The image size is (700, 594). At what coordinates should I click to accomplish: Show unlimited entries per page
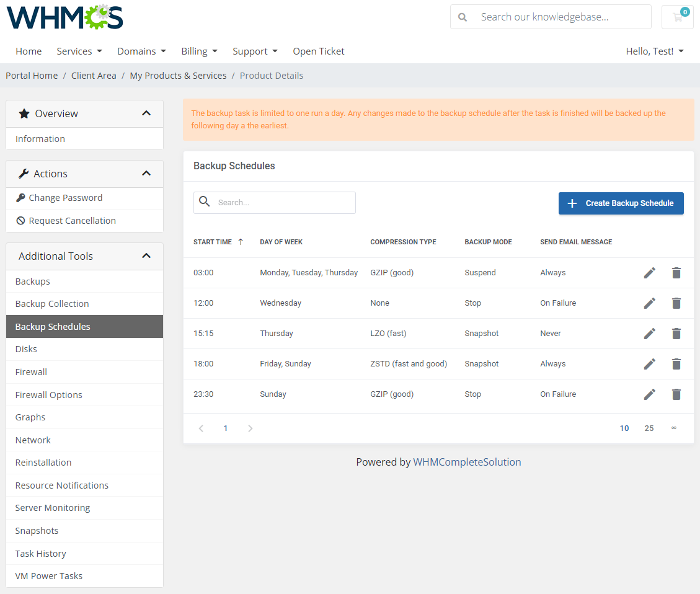point(674,428)
